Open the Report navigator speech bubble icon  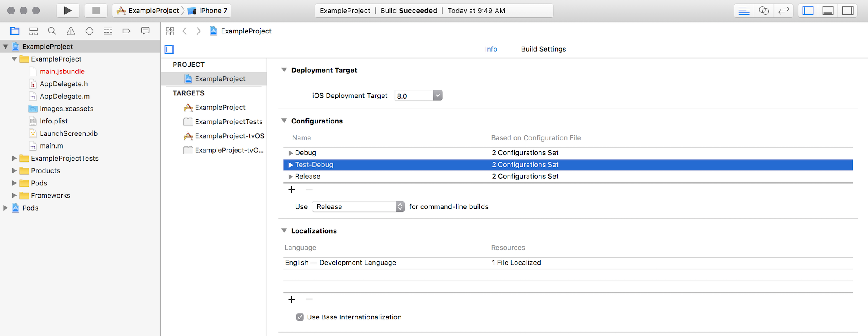(145, 31)
